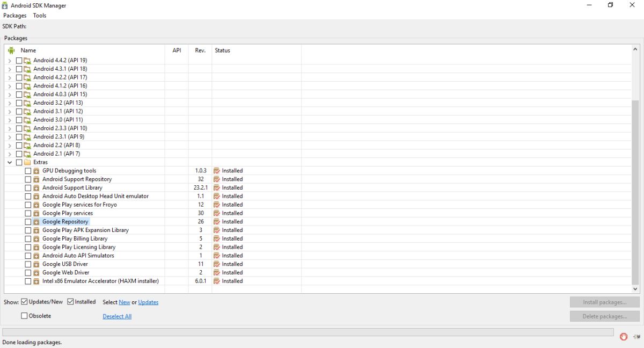Open the Tools menu
Screen dimensions: 644x348
[x=40, y=16]
